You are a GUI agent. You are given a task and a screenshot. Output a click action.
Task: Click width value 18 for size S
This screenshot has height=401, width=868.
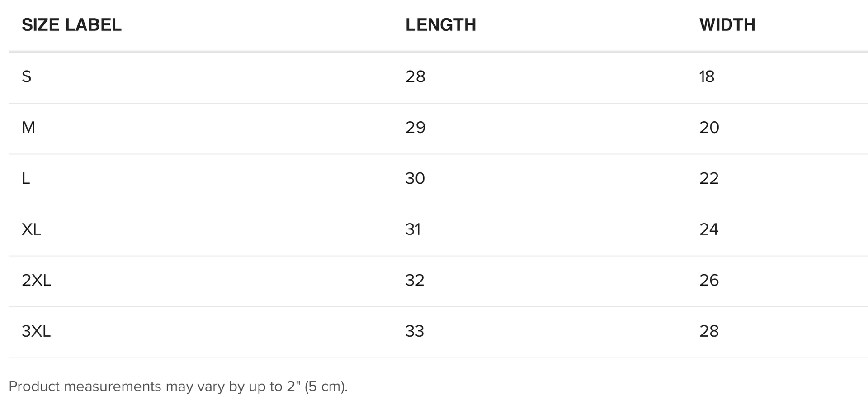pos(707,76)
